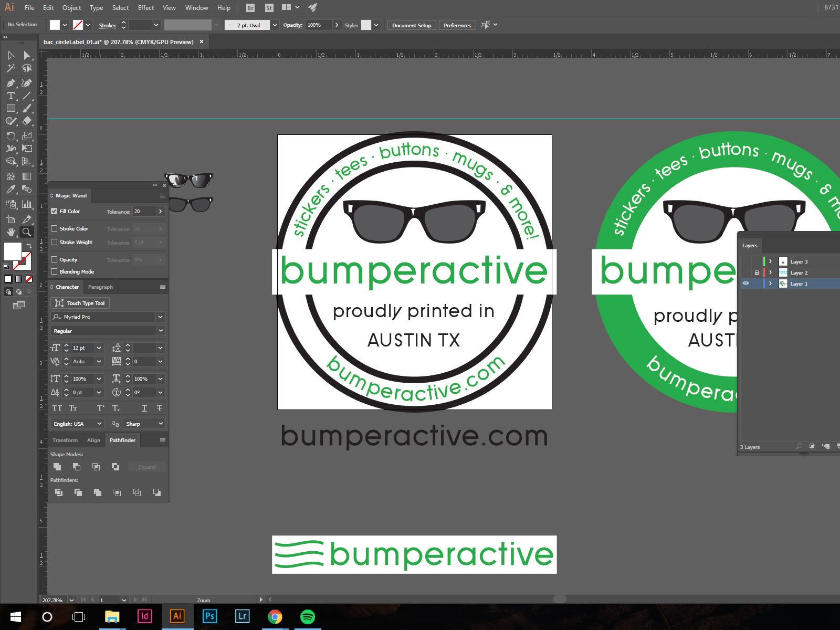Pick the Perspective Grid tool
The height and width of the screenshot is (630, 840).
click(x=27, y=161)
